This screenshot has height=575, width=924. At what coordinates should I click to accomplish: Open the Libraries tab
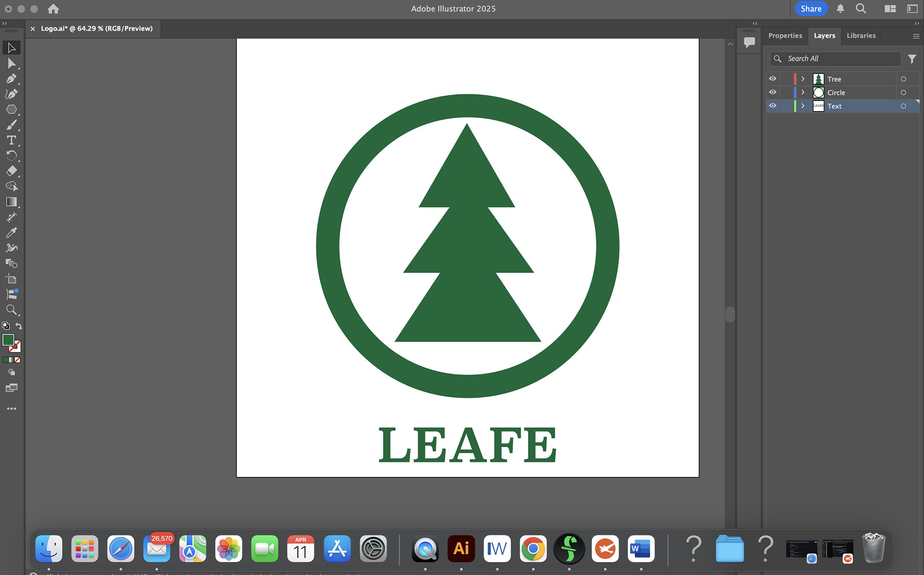[861, 36]
